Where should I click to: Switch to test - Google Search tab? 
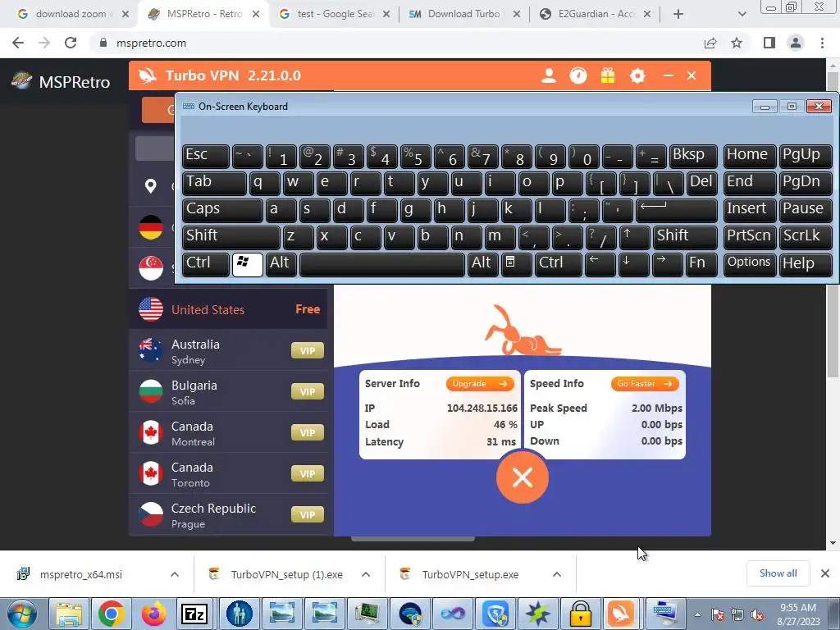coord(335,14)
